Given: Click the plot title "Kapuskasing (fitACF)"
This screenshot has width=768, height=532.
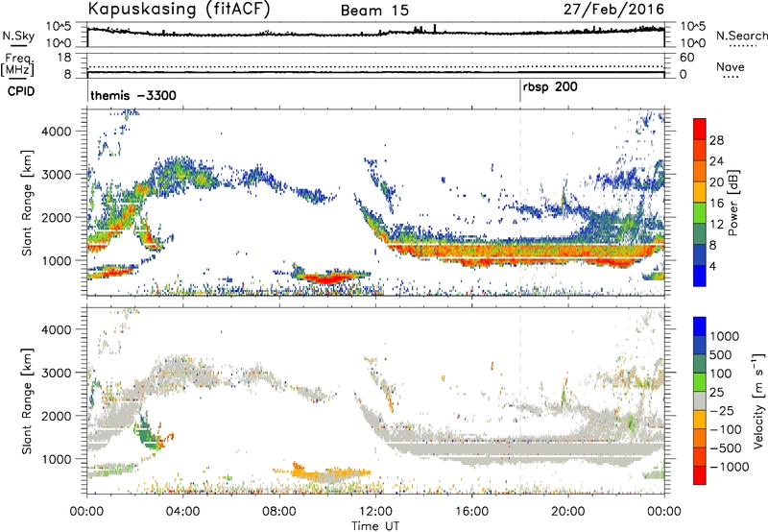Looking at the screenshot, I should (179, 10).
